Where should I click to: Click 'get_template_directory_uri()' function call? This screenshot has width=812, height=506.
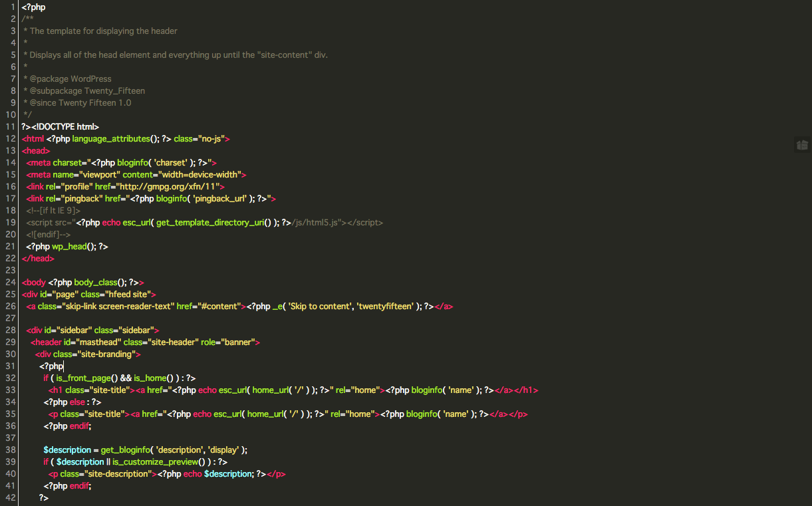coord(214,222)
